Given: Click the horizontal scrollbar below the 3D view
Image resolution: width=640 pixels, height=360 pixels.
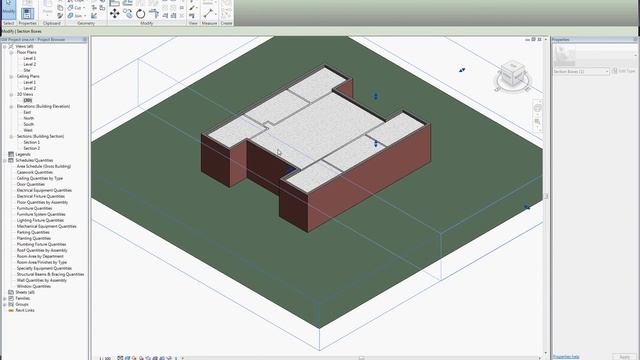Looking at the screenshot, I should click(x=361, y=358).
